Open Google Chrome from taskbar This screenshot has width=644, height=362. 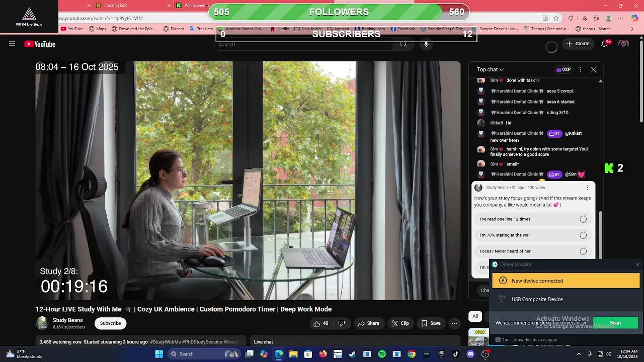[x=412, y=354]
